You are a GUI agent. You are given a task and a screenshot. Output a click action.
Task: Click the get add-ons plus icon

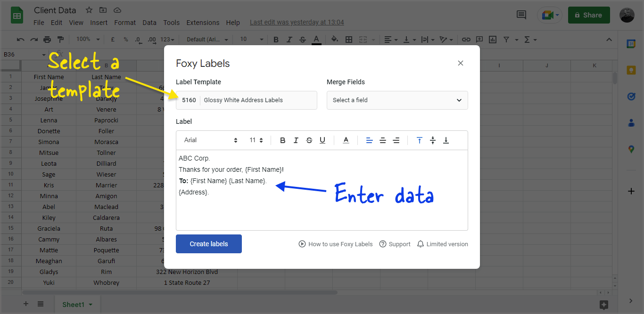tap(631, 191)
